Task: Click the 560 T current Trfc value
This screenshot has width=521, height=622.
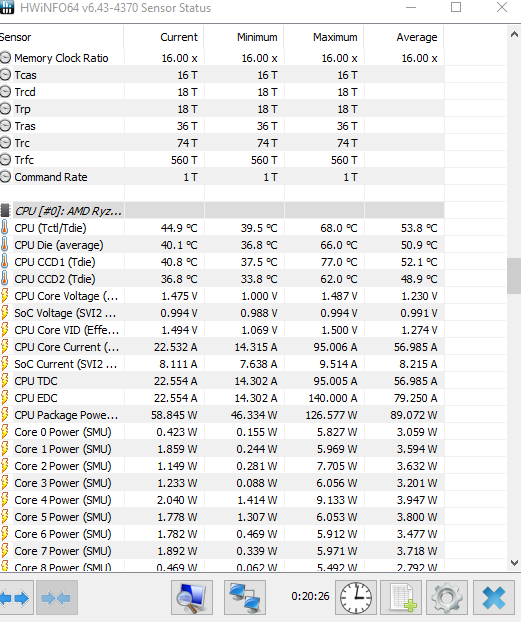Action: click(184, 160)
